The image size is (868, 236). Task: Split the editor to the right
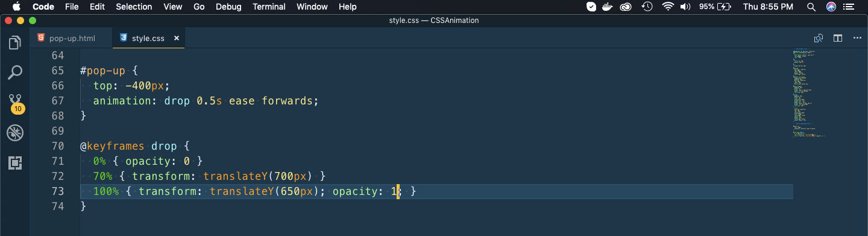pyautogui.click(x=838, y=38)
